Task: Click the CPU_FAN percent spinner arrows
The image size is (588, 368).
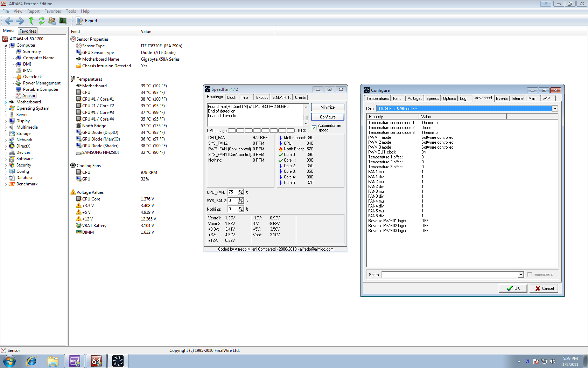Action: click(x=241, y=192)
